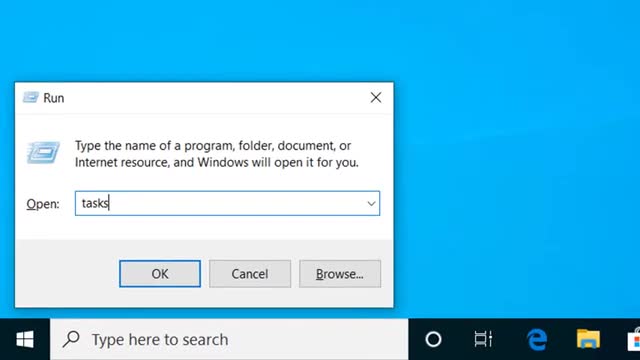Launch Cortana from the taskbar circle
The image size is (640, 360).
[x=433, y=339]
